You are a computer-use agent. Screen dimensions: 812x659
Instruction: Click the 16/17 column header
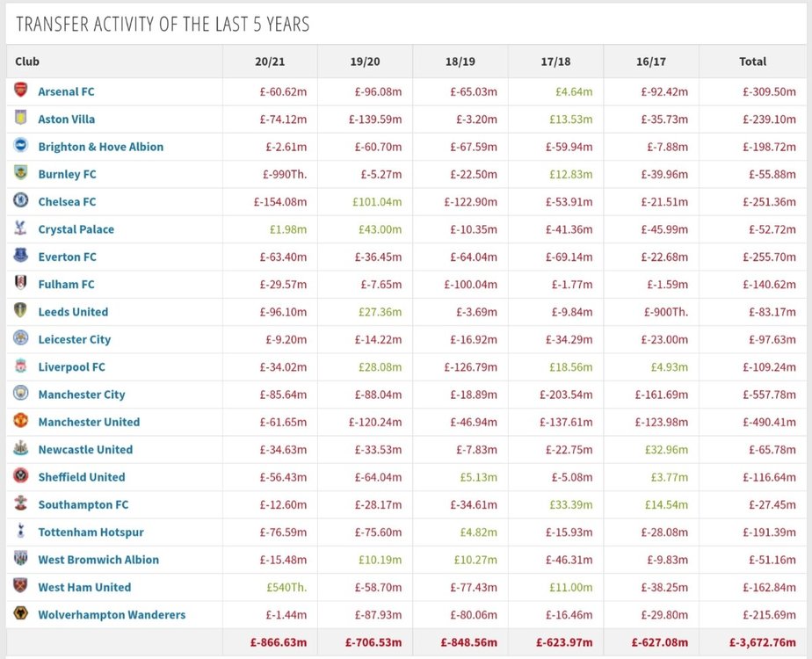[x=651, y=62]
